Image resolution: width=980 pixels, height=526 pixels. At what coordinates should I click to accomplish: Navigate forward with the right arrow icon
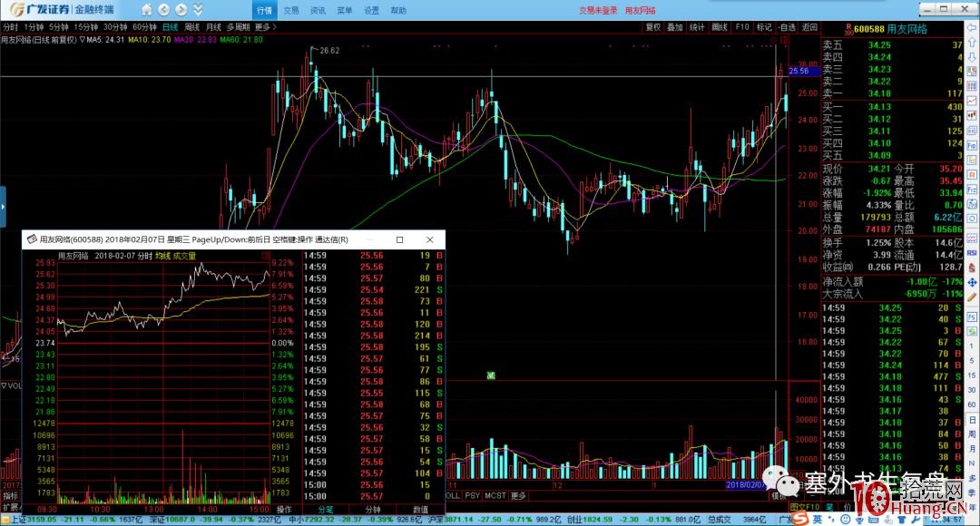coord(181,9)
